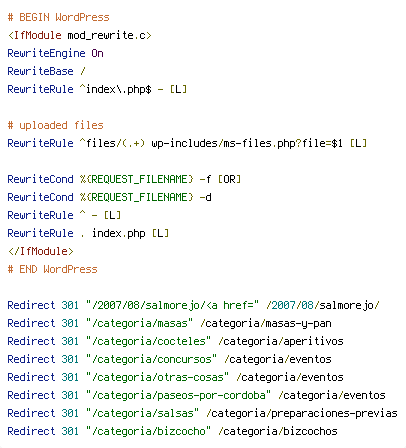Click the '/categoria/masas-y-pan' redirect target

click(266, 323)
